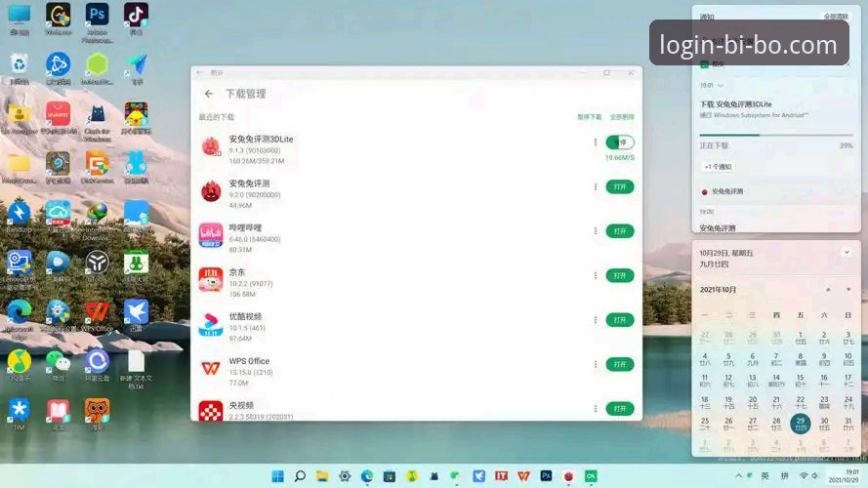Open the more options menu for 安兔兔评测
This screenshot has height=488, width=868.
(595, 187)
